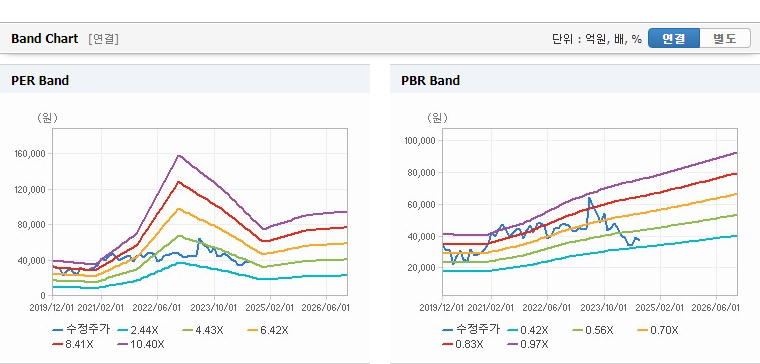This screenshot has height=364, width=760.
Task: Click the Band Chart section title
Action: click(45, 39)
